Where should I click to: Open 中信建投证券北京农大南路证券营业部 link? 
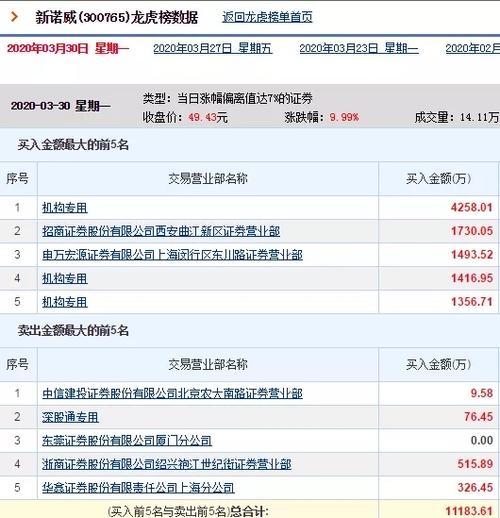(x=172, y=393)
